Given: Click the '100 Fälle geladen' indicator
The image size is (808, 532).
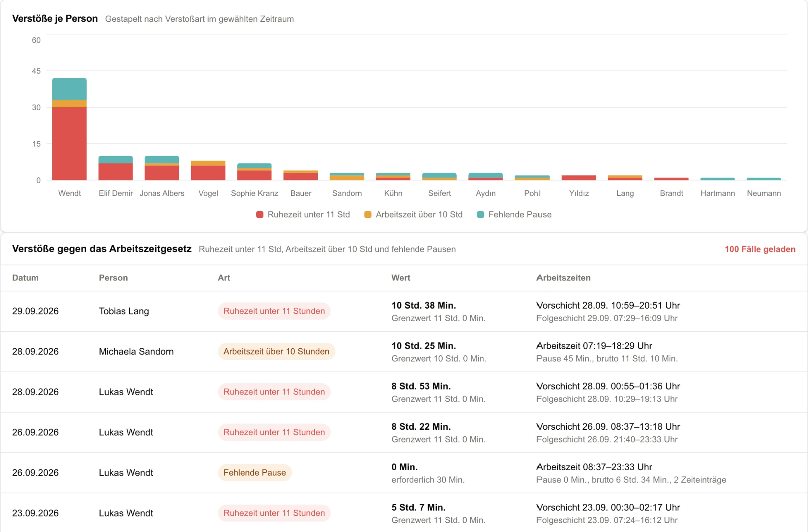Looking at the screenshot, I should coord(760,249).
